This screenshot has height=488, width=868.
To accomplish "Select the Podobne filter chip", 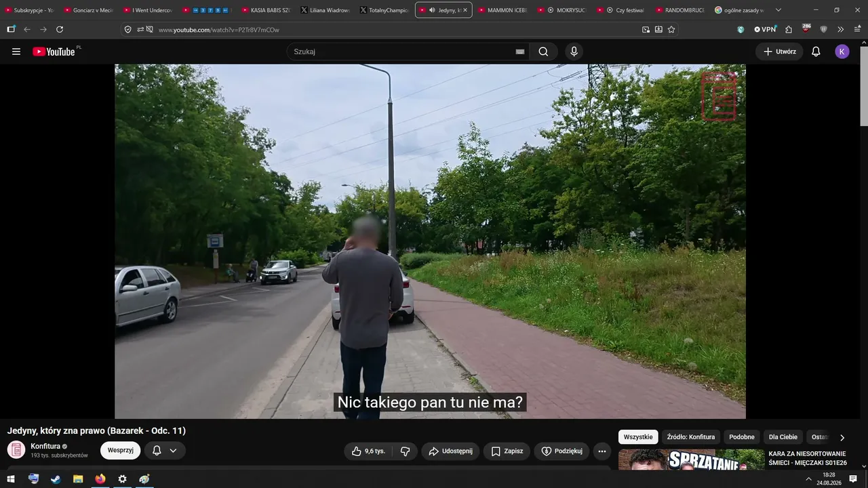I will [742, 437].
